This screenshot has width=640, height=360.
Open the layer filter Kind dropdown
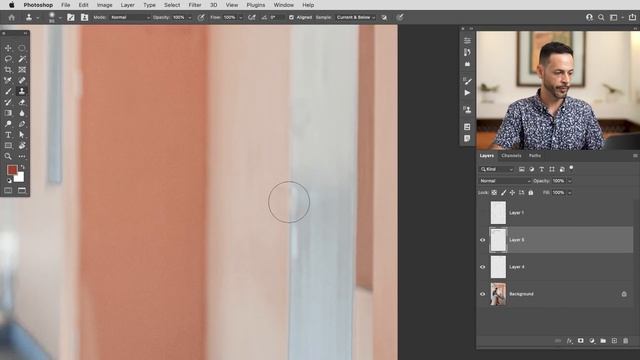(496, 169)
